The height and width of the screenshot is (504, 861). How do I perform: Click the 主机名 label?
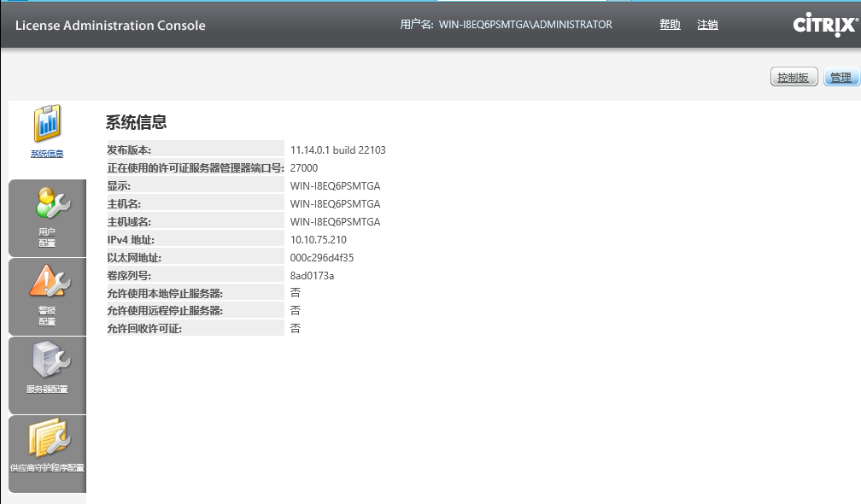coord(124,203)
